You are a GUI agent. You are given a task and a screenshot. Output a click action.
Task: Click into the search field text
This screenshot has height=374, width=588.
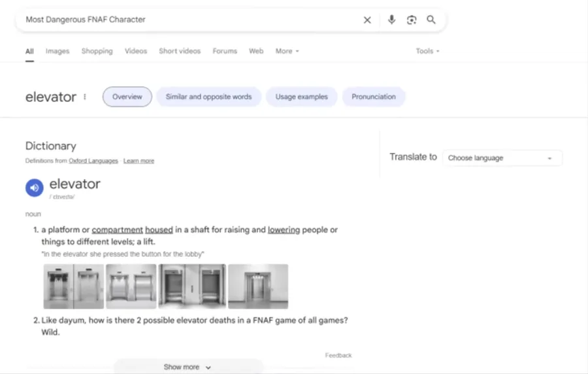point(86,20)
